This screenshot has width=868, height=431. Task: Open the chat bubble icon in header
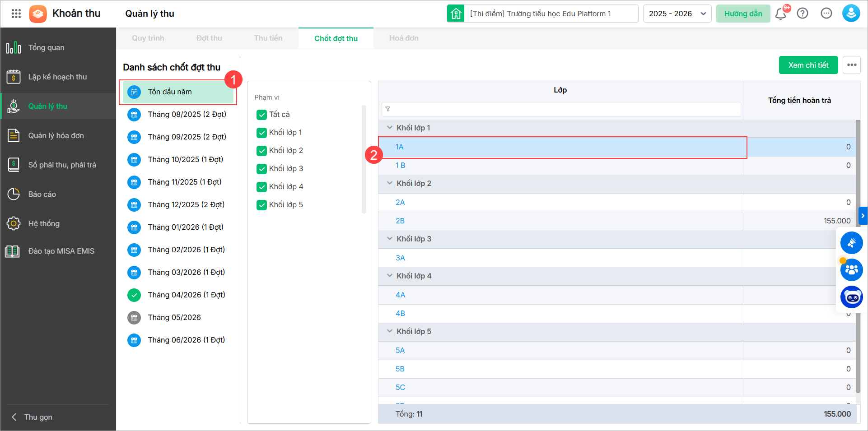coord(826,14)
